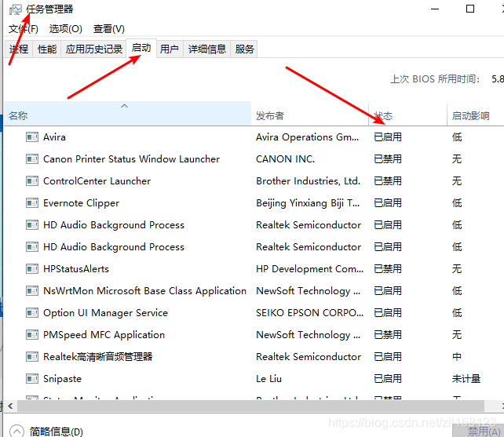Select the 启动 tab
Screen dimensions: 504x437
pyautogui.click(x=141, y=48)
